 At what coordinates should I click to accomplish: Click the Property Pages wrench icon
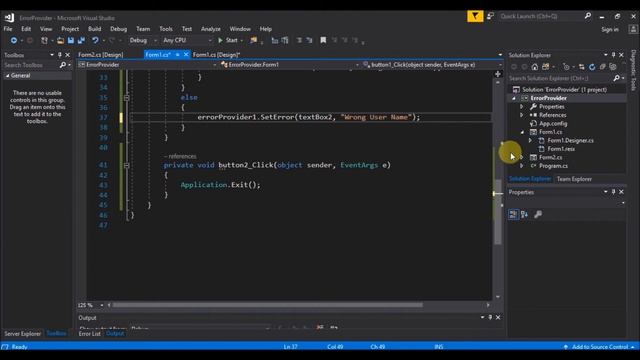pos(538,214)
